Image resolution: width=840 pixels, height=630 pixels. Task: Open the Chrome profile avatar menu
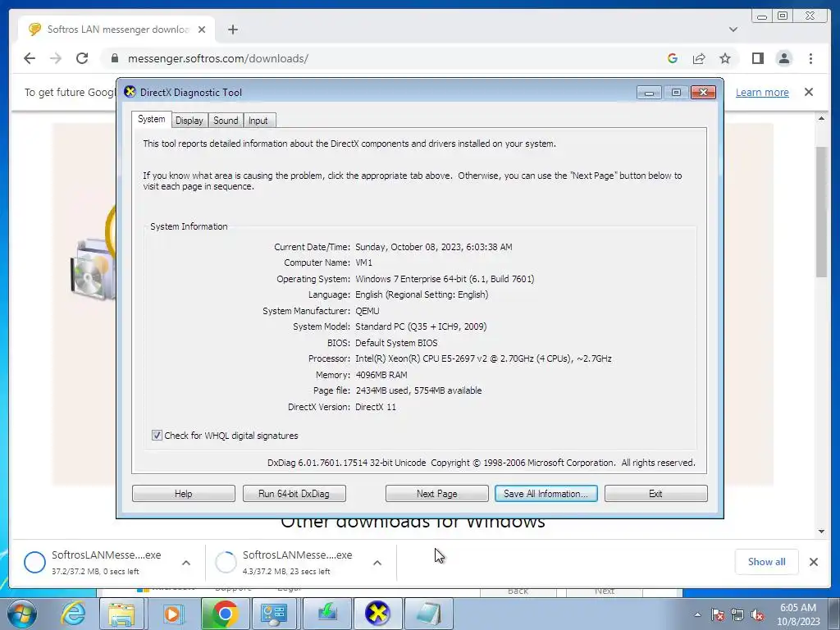783,58
